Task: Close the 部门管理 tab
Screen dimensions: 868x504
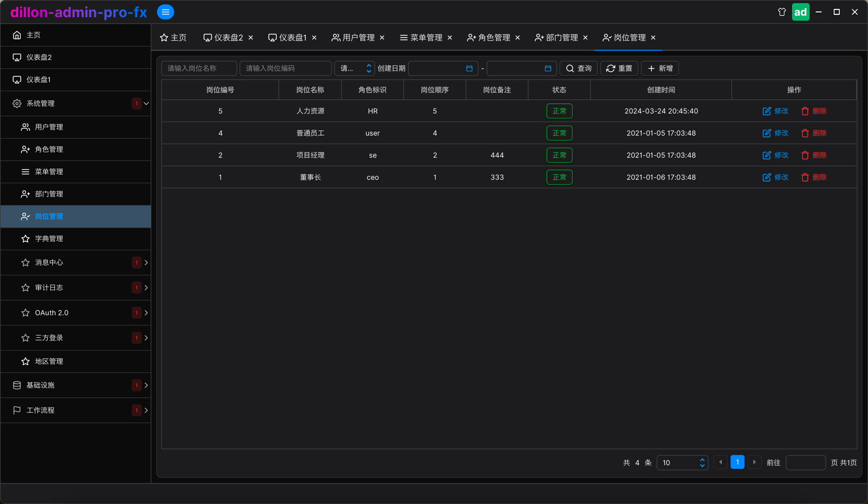Action: (585, 38)
